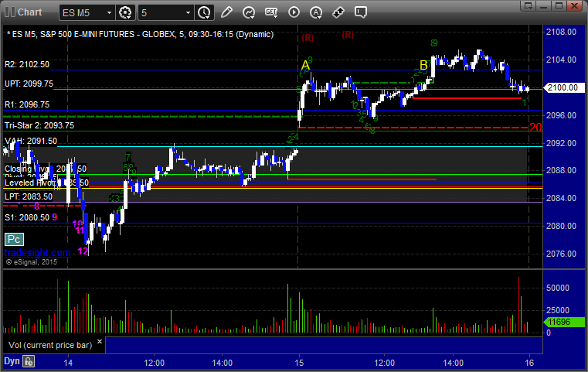The image size is (588, 372).
Task: Click the magenta 12 count label
Action: 83,251
